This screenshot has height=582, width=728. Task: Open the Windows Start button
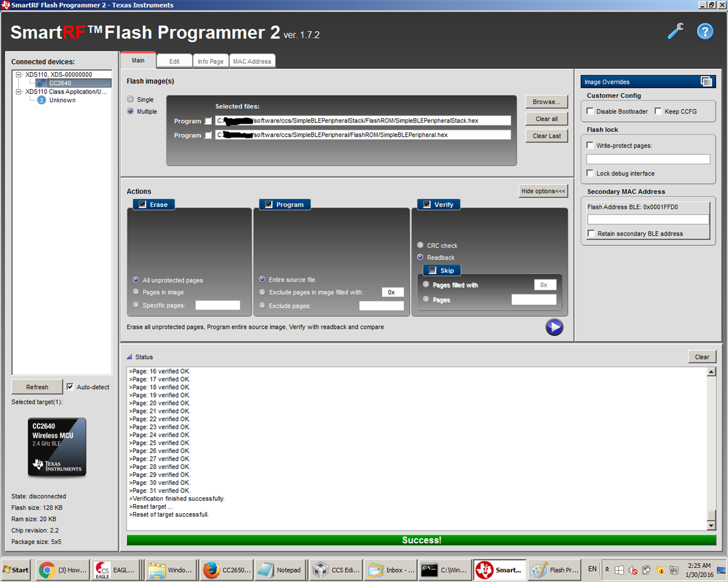(16, 570)
